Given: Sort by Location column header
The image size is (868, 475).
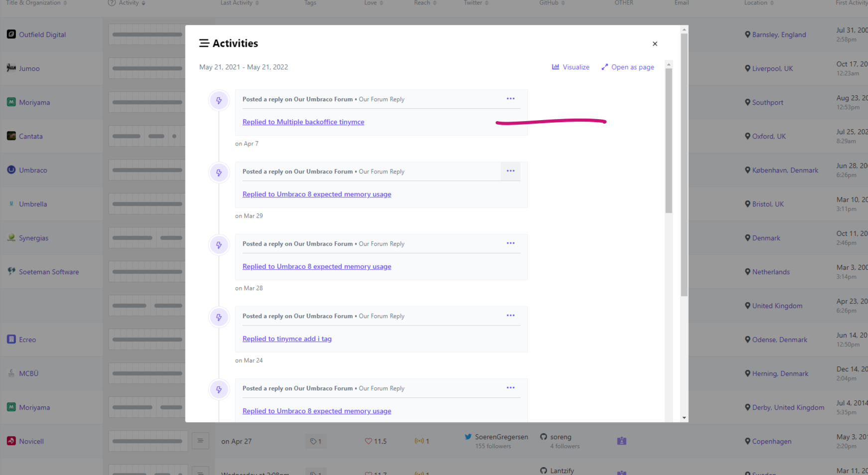Looking at the screenshot, I should pyautogui.click(x=759, y=3).
